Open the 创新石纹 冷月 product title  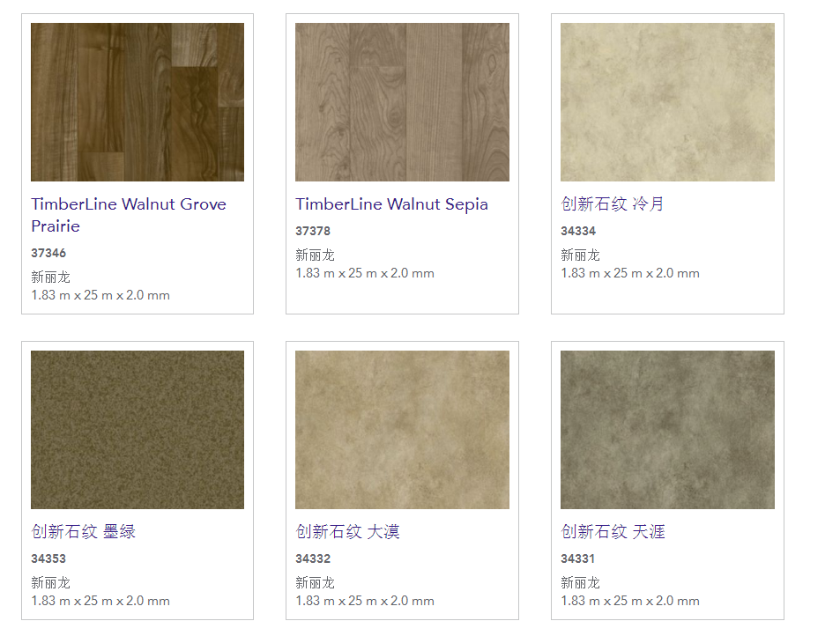click(x=613, y=204)
